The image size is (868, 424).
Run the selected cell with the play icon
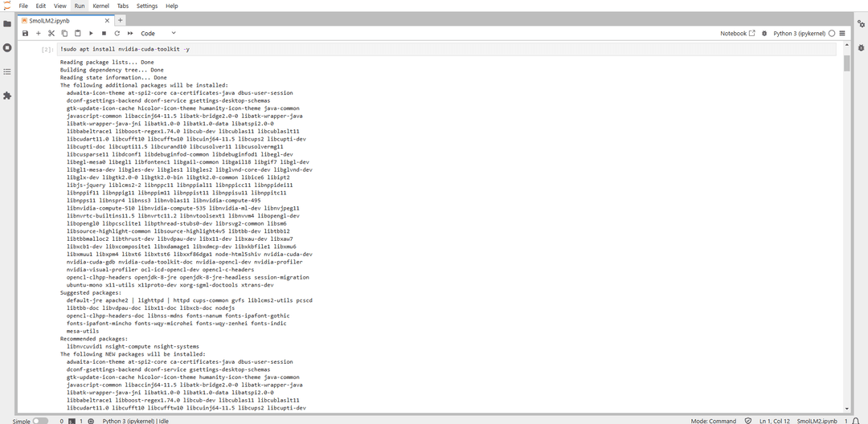[91, 34]
